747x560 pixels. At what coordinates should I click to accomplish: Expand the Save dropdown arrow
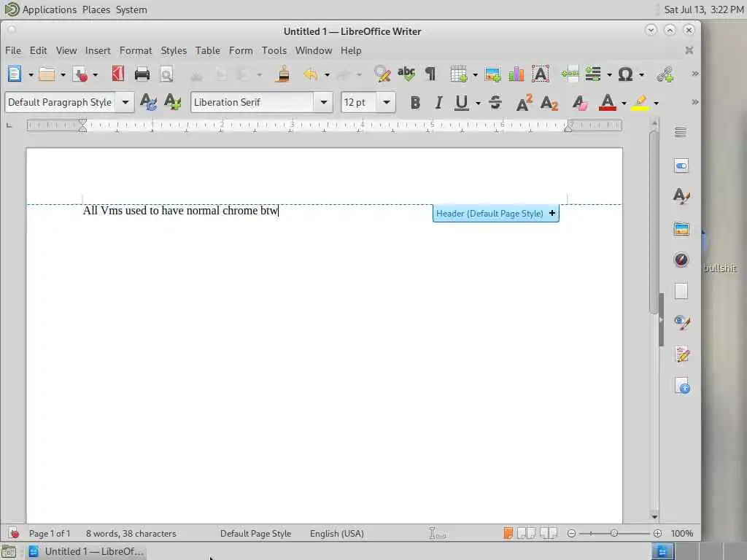coord(96,75)
